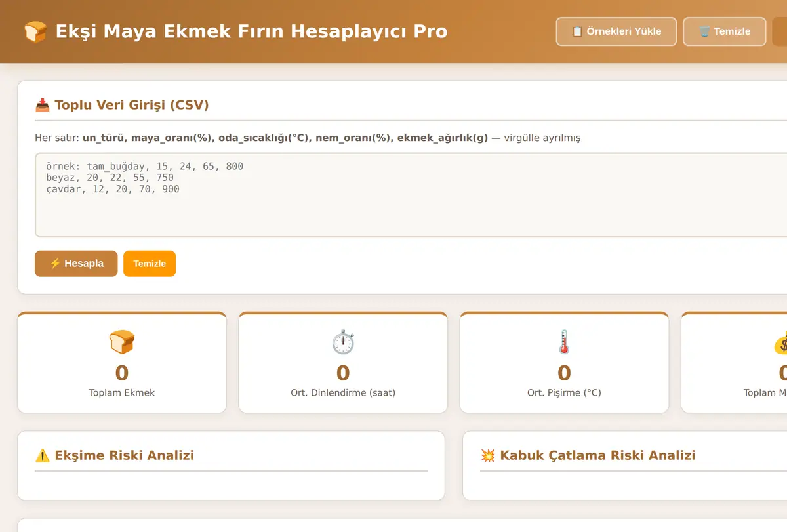
Task: Click the header Temizle button with trash icon
Action: coord(725,31)
